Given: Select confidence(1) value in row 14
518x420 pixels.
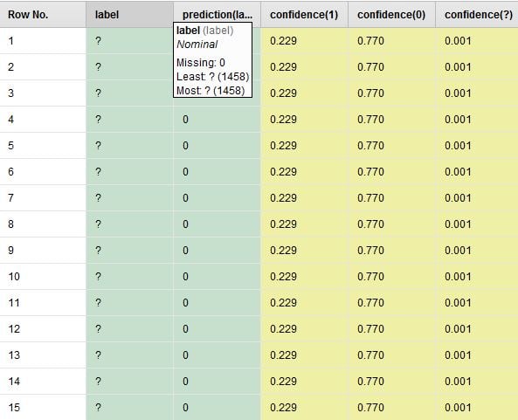Looking at the screenshot, I should coord(304,382).
